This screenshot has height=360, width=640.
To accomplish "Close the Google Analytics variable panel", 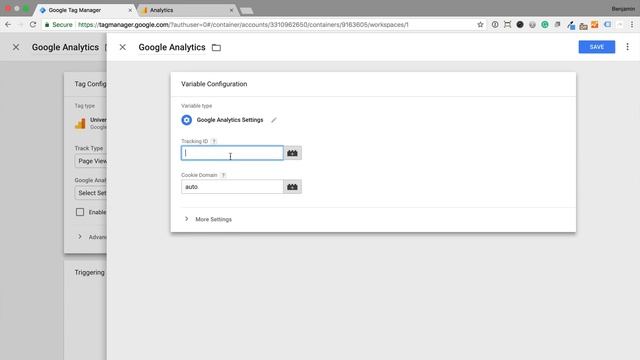I will 122,47.
